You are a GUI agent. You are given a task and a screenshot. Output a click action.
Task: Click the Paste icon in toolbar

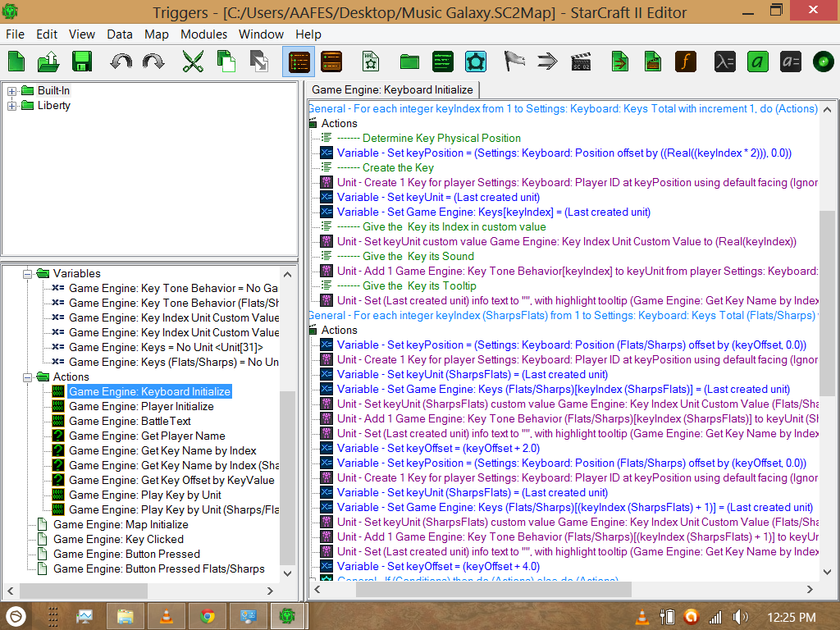tap(259, 62)
